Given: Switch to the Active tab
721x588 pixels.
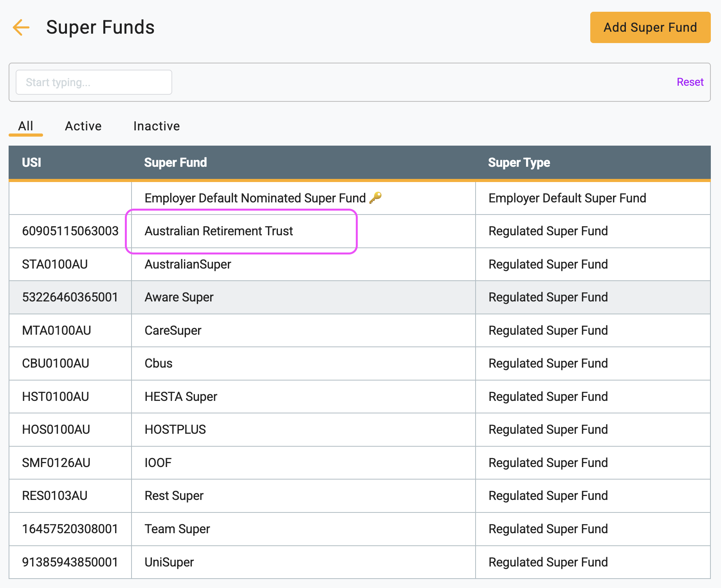Looking at the screenshot, I should (x=83, y=126).
